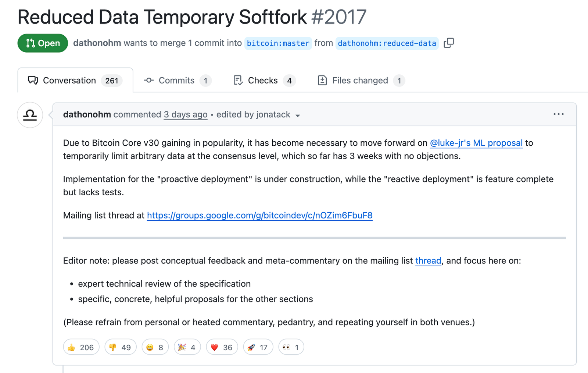Toggle the thumbs down reaction
Screen dimensions: 588x373
[x=121, y=347]
